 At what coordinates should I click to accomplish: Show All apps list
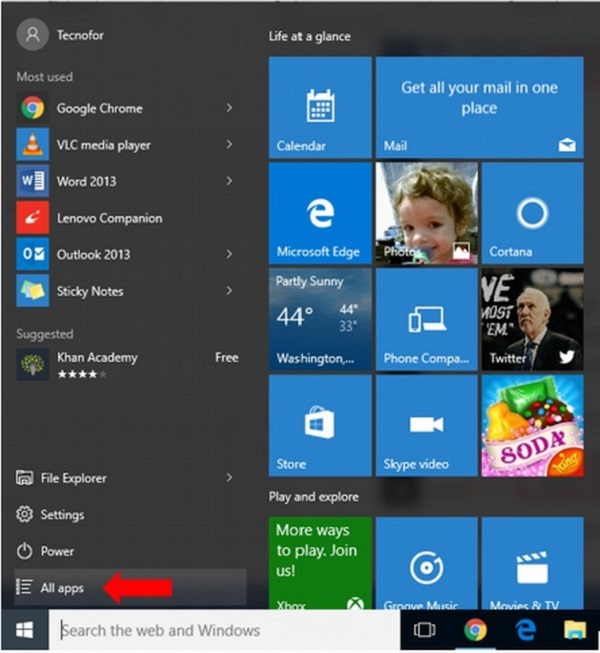pos(130,588)
